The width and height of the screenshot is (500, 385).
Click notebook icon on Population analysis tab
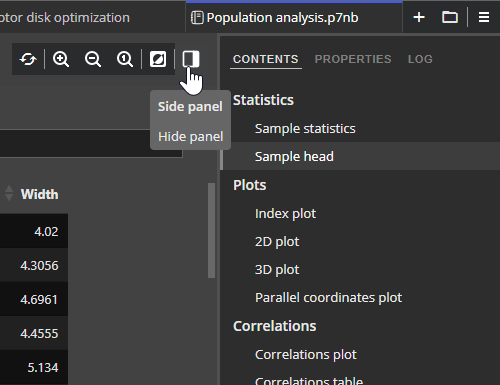coord(197,17)
